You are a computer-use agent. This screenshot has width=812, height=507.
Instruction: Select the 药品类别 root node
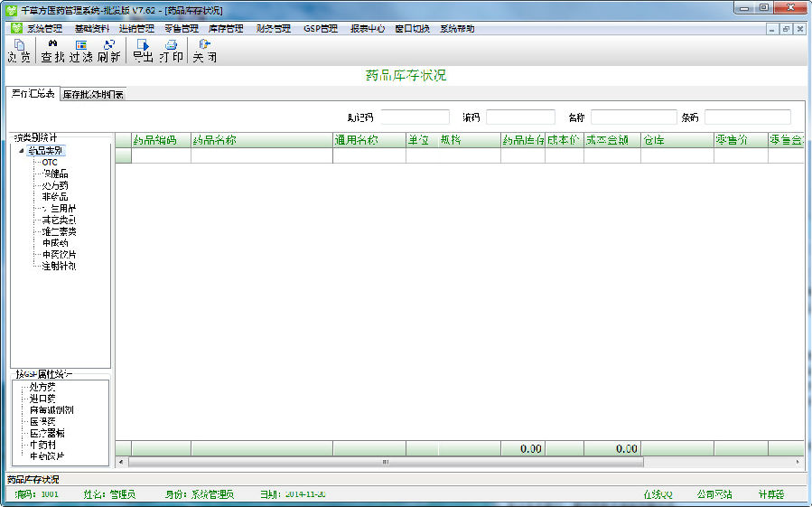pos(45,151)
